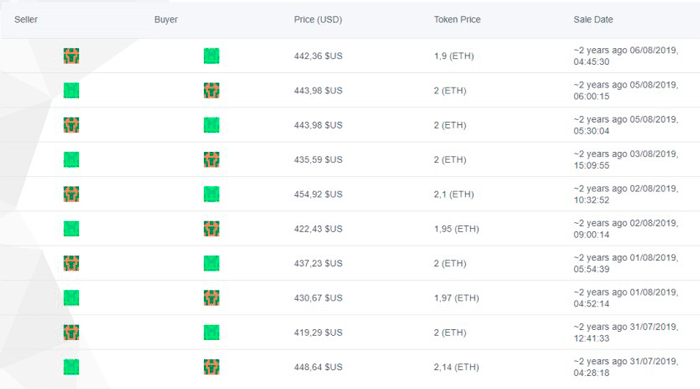Click Token Price column header
Image resolution: width=700 pixels, height=389 pixels.
pyautogui.click(x=457, y=20)
